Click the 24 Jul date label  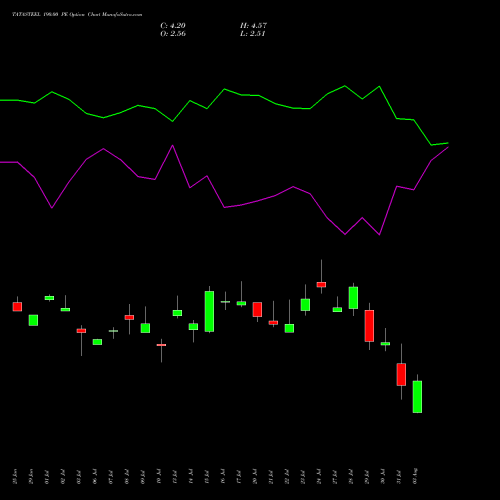tap(319, 477)
